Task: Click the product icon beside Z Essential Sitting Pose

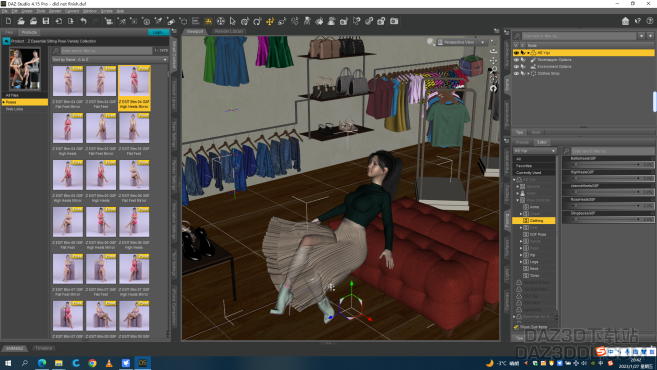Action: pos(6,41)
